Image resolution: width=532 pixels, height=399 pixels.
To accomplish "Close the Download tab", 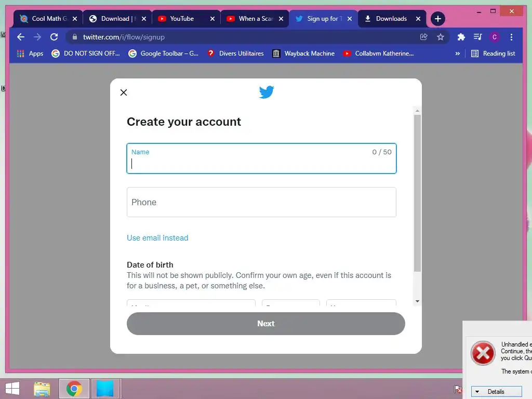I will pyautogui.click(x=144, y=19).
